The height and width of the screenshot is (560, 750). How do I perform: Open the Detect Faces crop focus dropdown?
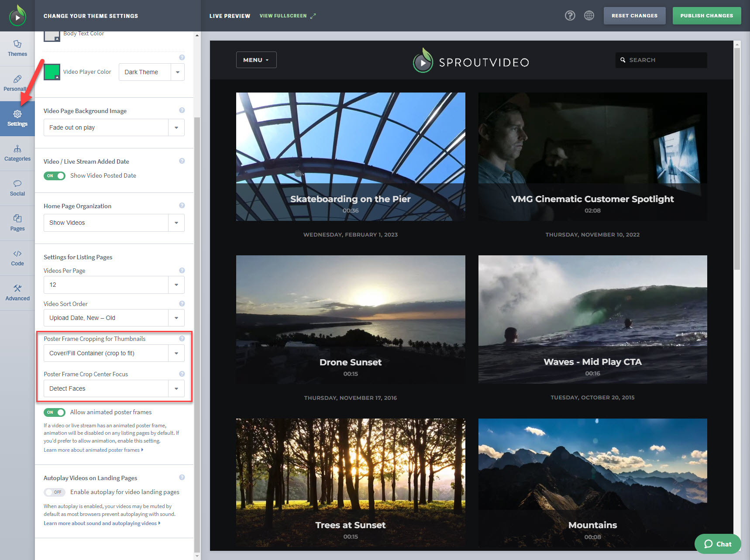(x=114, y=388)
